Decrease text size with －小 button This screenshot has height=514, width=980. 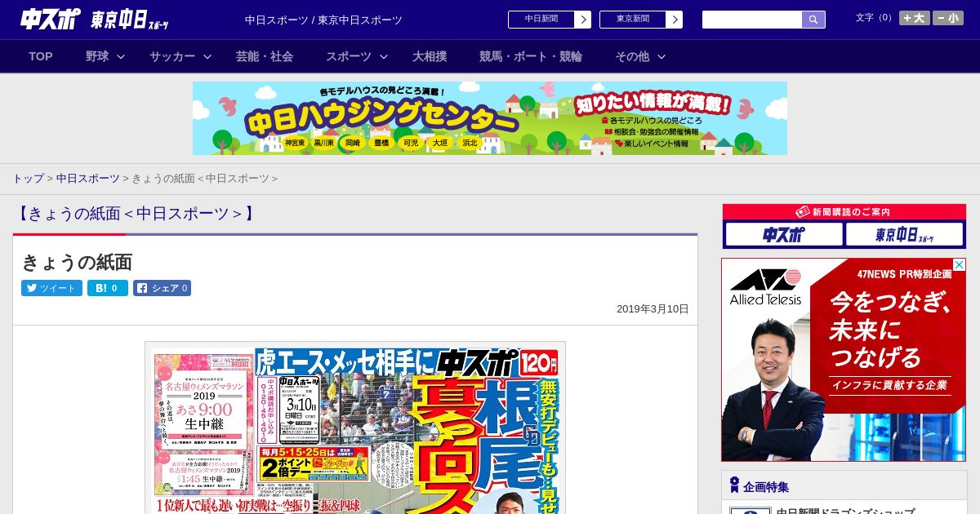[948, 18]
